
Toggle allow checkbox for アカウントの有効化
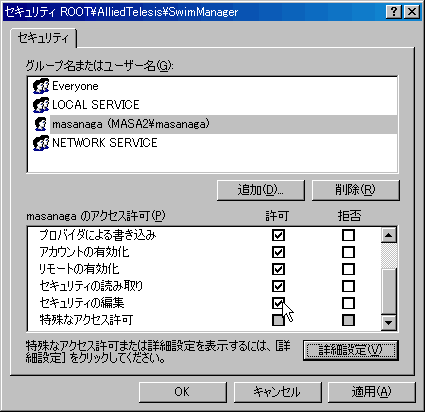click(x=278, y=252)
